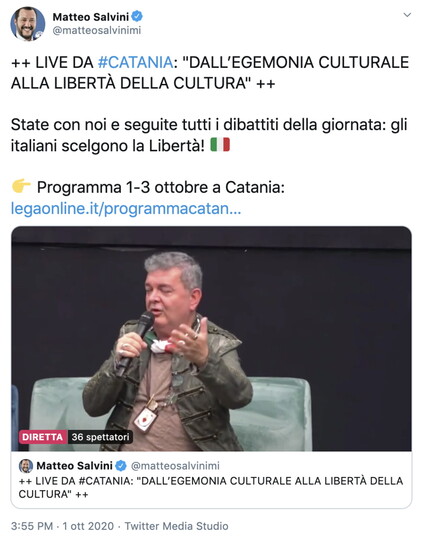Play the live video thumbnail
The width and height of the screenshot is (421, 543).
click(211, 339)
